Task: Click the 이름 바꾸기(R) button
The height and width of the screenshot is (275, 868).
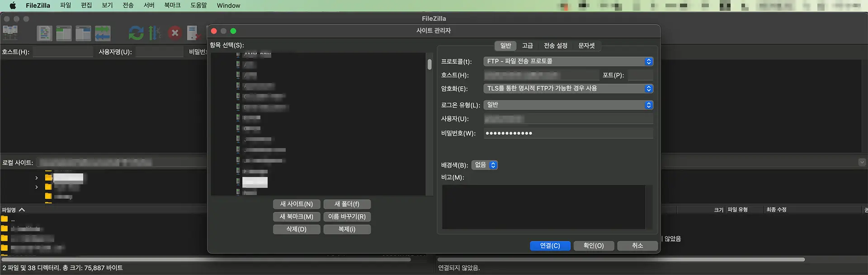Action: (347, 217)
